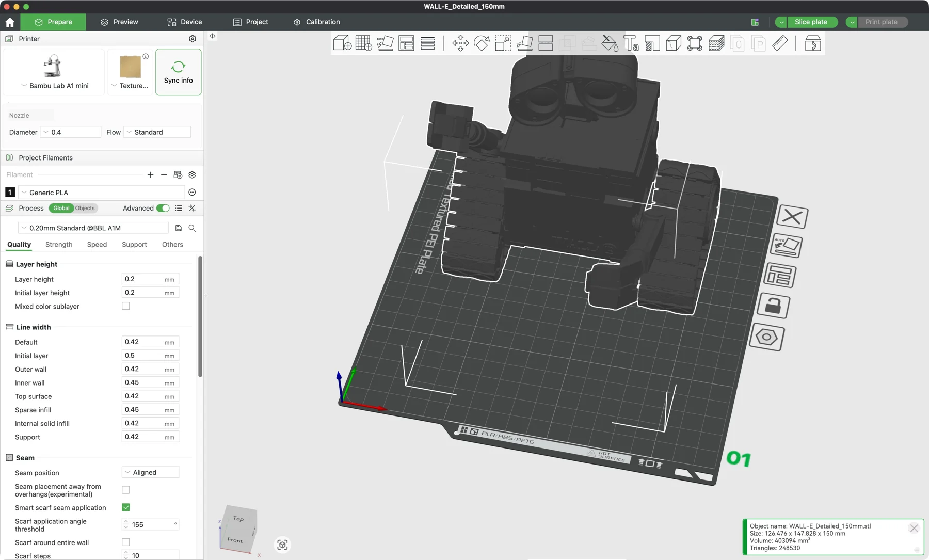
Task: Select the Lay on Face tool
Action: pos(524,43)
